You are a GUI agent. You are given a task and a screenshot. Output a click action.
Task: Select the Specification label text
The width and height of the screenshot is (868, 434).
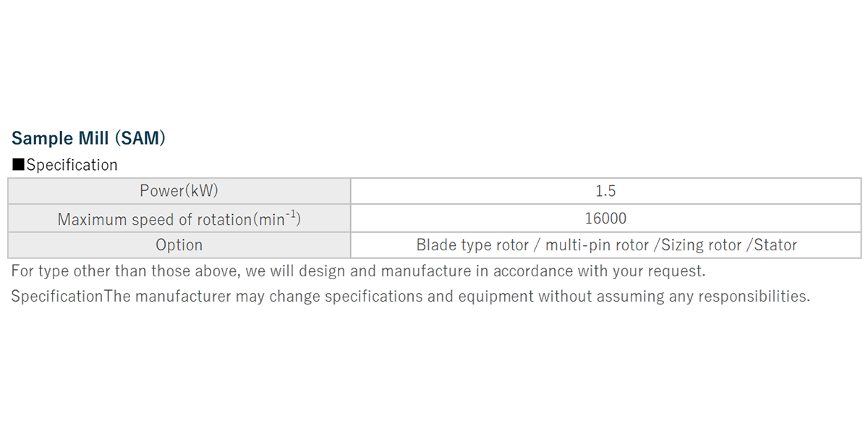pos(72,165)
